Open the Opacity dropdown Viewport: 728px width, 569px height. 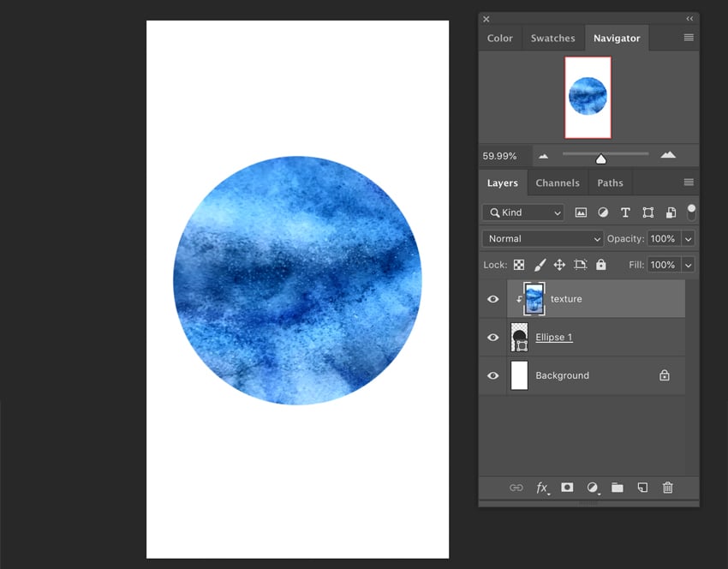pos(687,238)
